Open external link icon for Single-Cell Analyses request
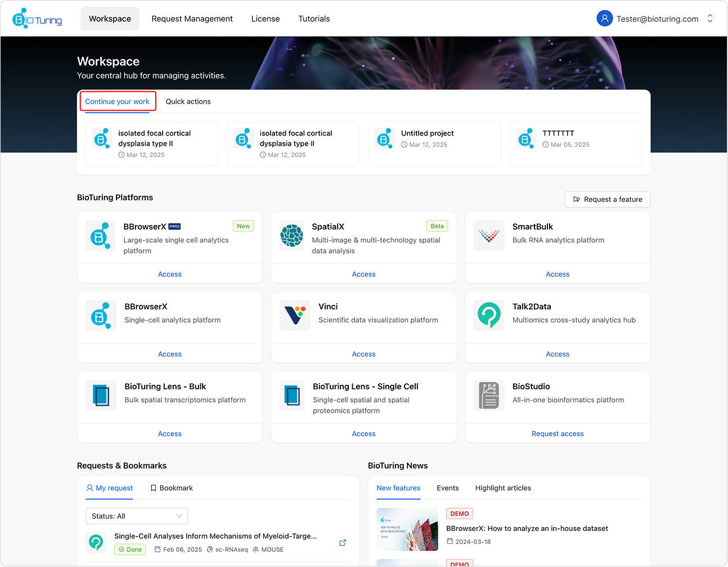This screenshot has height=567, width=728. [x=343, y=543]
